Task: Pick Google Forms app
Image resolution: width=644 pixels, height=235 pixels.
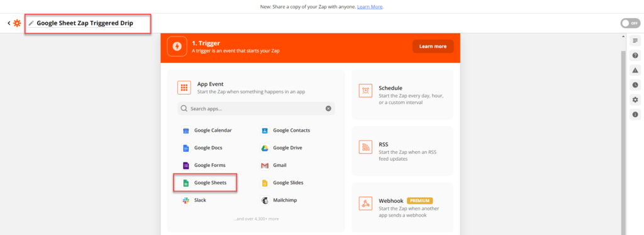Action: [204, 166]
